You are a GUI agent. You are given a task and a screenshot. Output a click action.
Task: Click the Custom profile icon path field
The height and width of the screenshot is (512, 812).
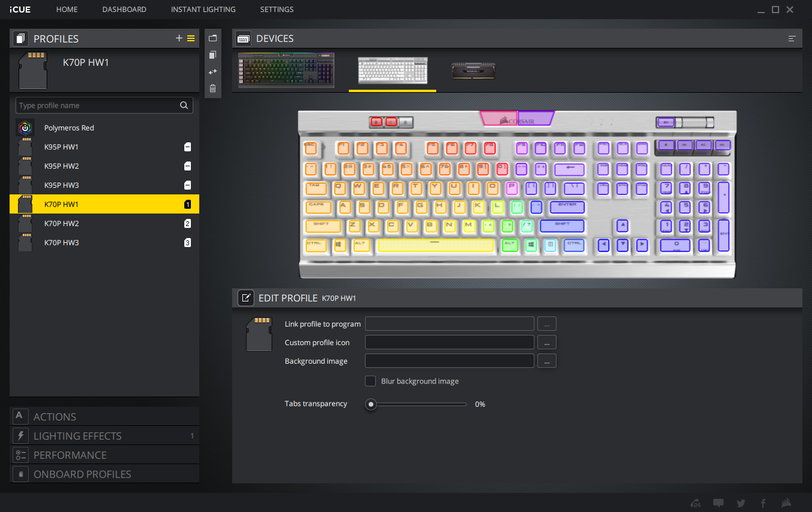tap(449, 343)
